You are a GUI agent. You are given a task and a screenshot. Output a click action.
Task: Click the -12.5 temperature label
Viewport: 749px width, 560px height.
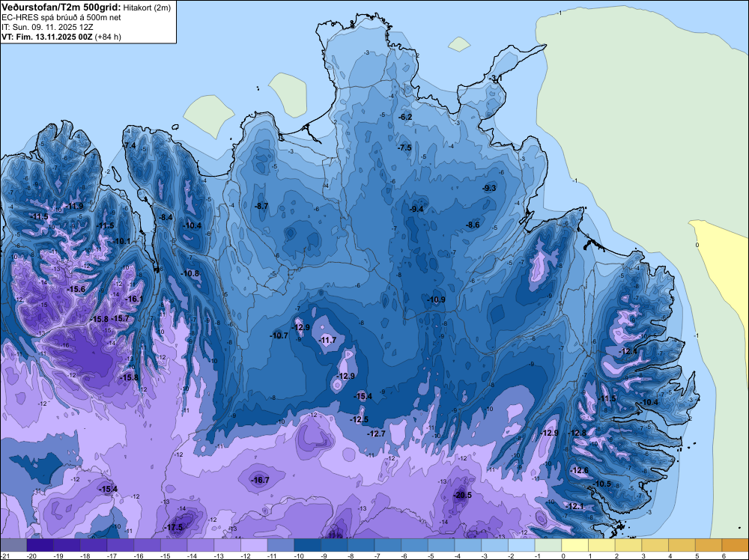tap(360, 420)
